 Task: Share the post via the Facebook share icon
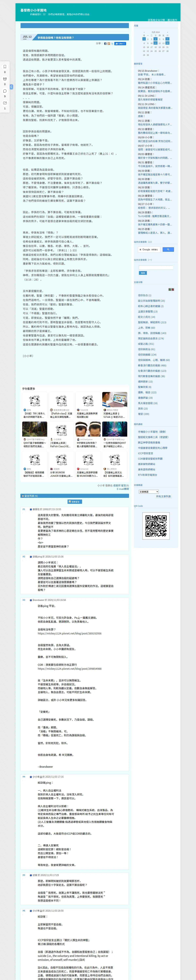[105, 43]
